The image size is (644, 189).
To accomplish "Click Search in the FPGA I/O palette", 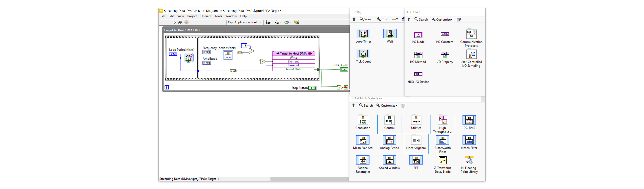I will click(421, 19).
